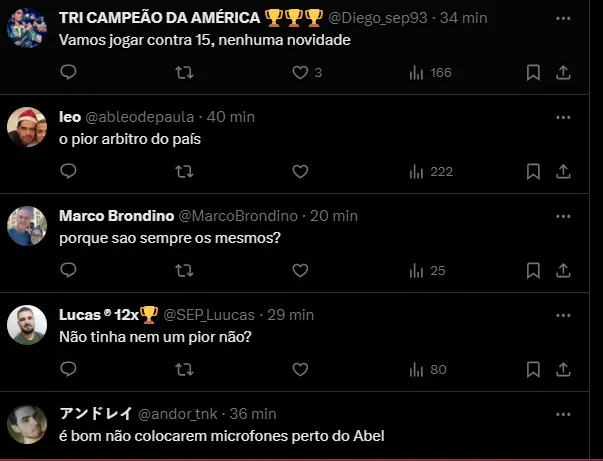Screen dimensions: 603x461
Task: Share the 'porque sao sempre os mesmos?' tweet
Action: 563,270
